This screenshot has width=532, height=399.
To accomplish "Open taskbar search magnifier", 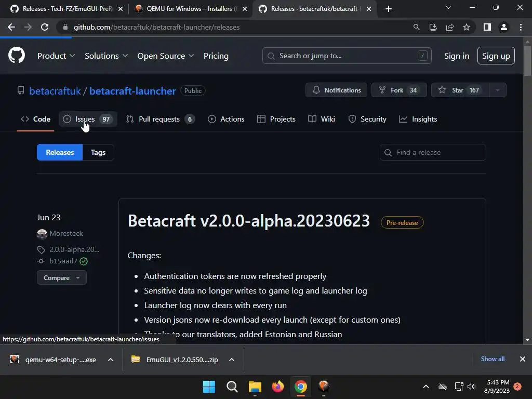I will click(x=232, y=387).
